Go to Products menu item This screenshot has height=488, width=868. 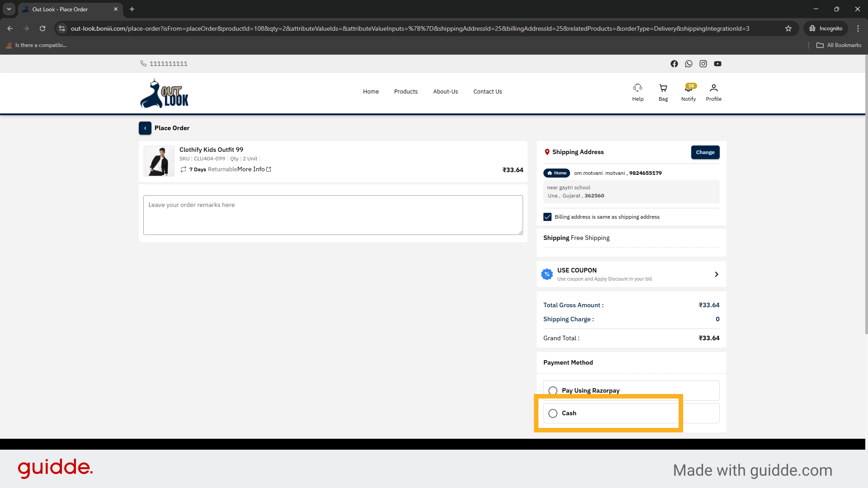pyautogui.click(x=406, y=92)
